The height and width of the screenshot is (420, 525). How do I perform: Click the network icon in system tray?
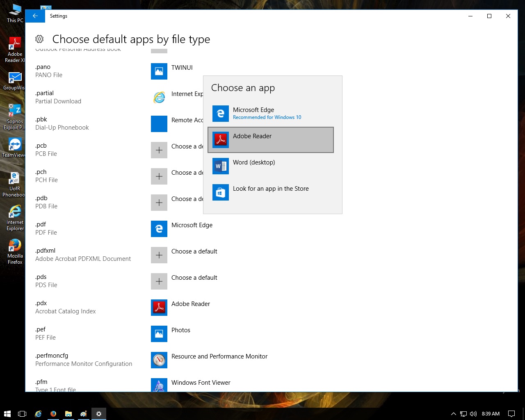463,414
